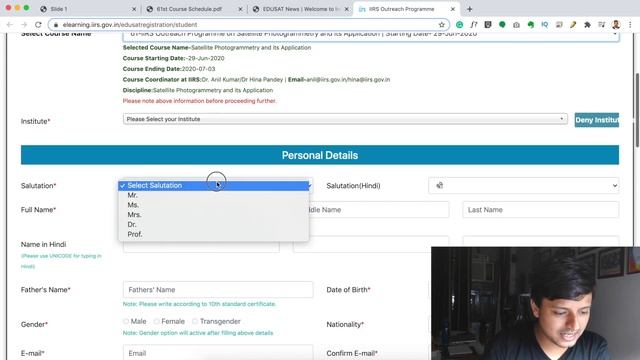The height and width of the screenshot is (360, 640).
Task: Choose Ms. from the salutation list
Action: (x=213, y=205)
